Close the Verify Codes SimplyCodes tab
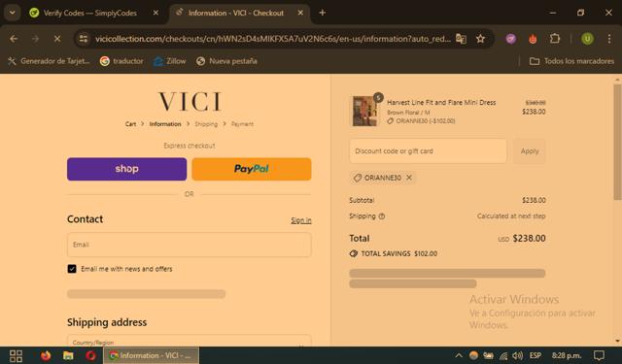 click(155, 13)
